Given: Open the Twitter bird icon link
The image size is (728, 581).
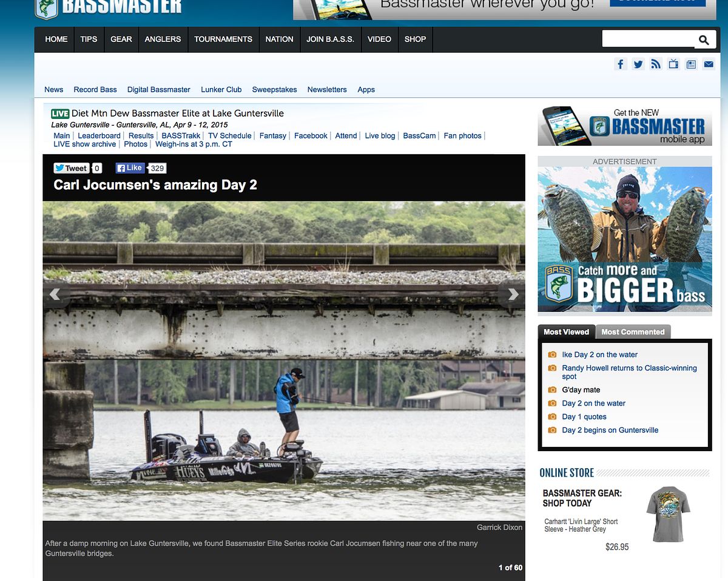Looking at the screenshot, I should [638, 64].
